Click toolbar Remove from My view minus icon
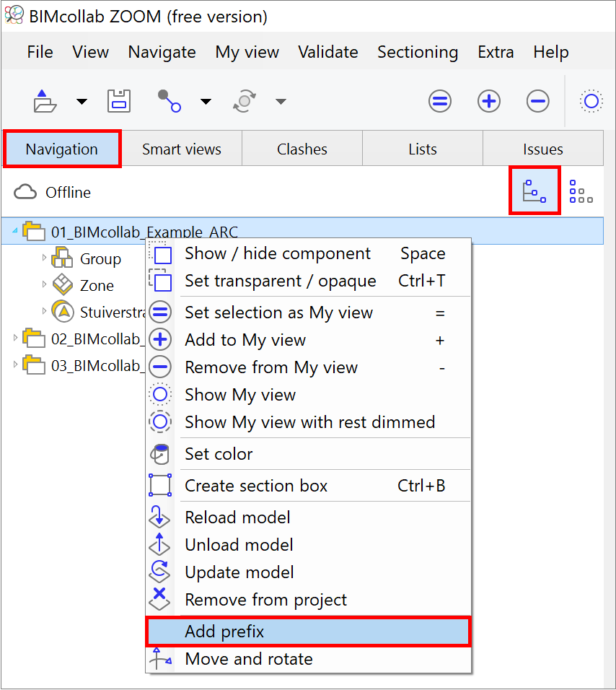The width and height of the screenshot is (616, 690). (x=537, y=101)
